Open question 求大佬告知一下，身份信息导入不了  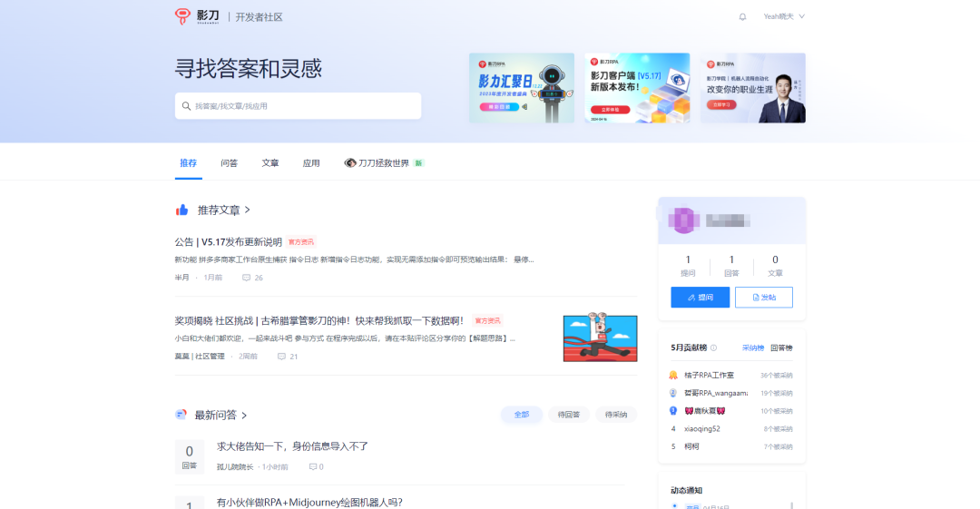292,446
